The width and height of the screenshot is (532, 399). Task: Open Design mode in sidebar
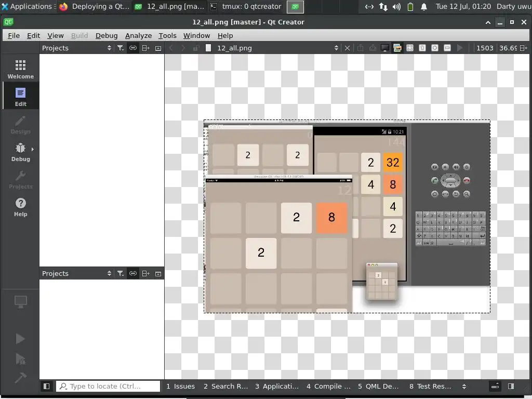[20, 124]
